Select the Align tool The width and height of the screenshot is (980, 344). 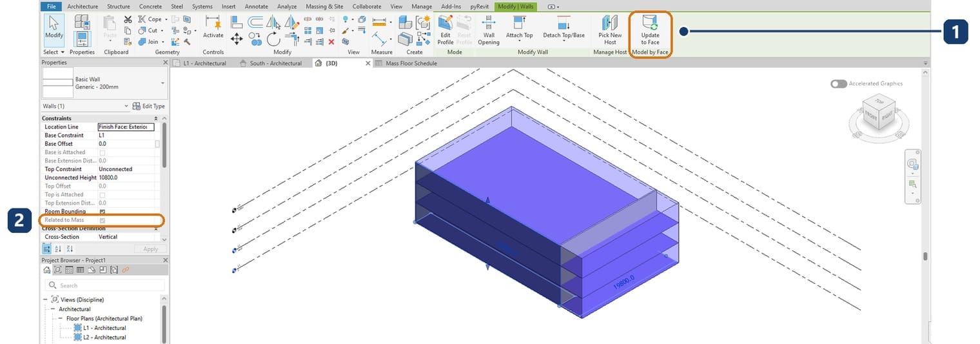click(x=237, y=23)
